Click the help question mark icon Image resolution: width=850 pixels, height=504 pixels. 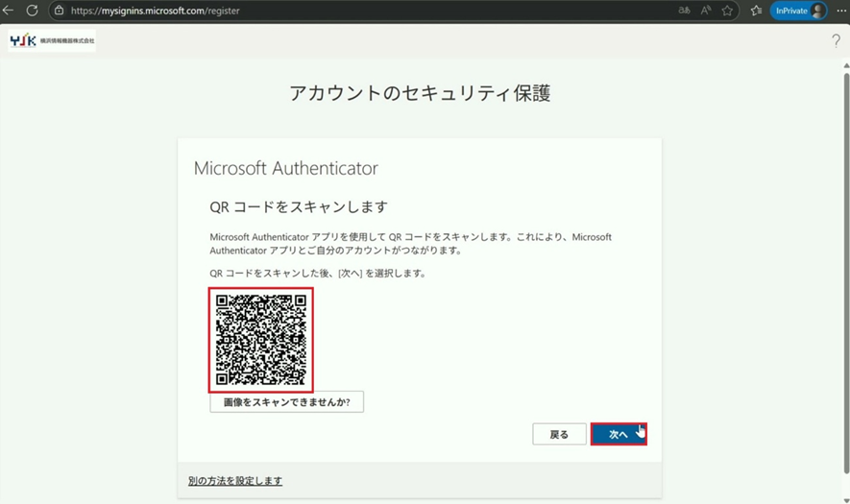(836, 41)
